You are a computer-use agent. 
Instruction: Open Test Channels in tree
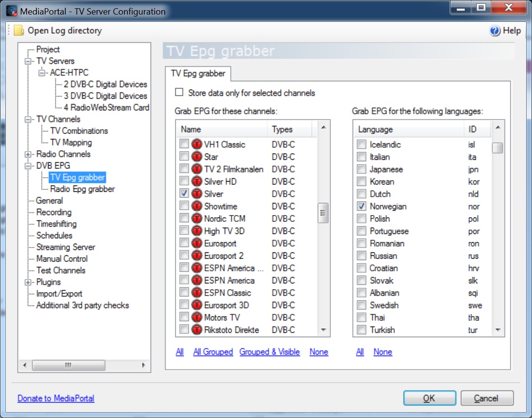[61, 270]
